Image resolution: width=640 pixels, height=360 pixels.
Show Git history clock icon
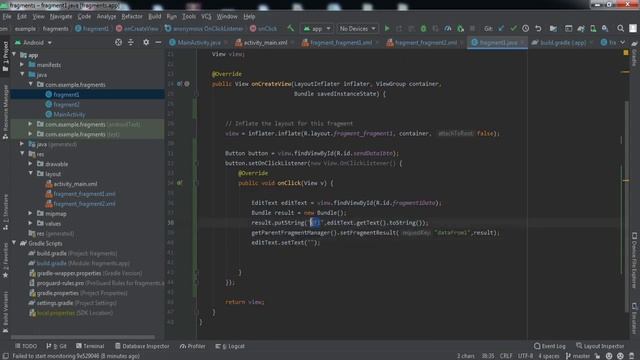(526, 29)
